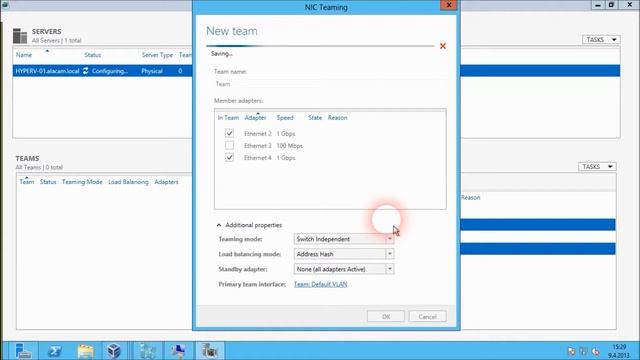
Task: Cancel saving with the red X icon
Action: pyautogui.click(x=443, y=46)
